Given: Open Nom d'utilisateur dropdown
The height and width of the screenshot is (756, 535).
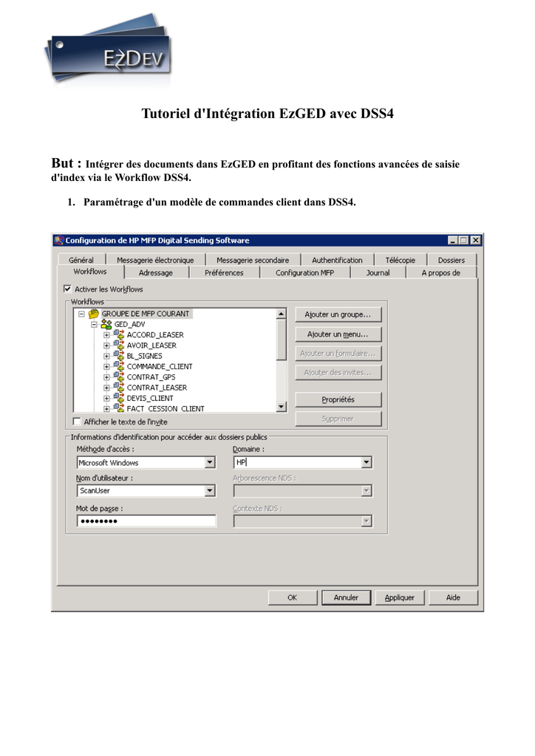Looking at the screenshot, I should click(209, 490).
